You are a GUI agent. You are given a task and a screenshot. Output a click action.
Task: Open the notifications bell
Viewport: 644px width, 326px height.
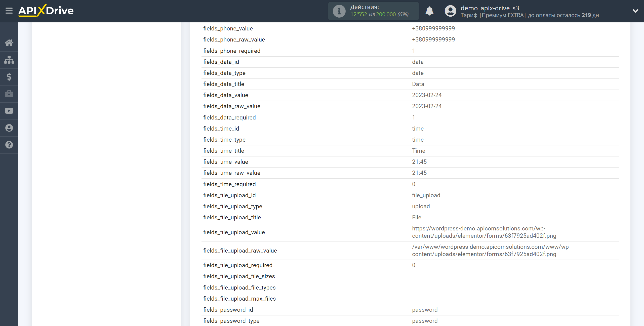point(429,11)
